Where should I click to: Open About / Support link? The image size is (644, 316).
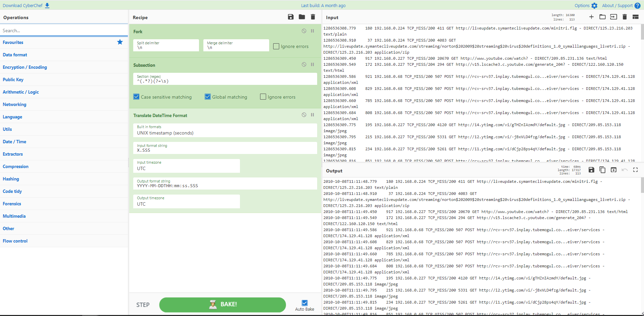tap(617, 6)
